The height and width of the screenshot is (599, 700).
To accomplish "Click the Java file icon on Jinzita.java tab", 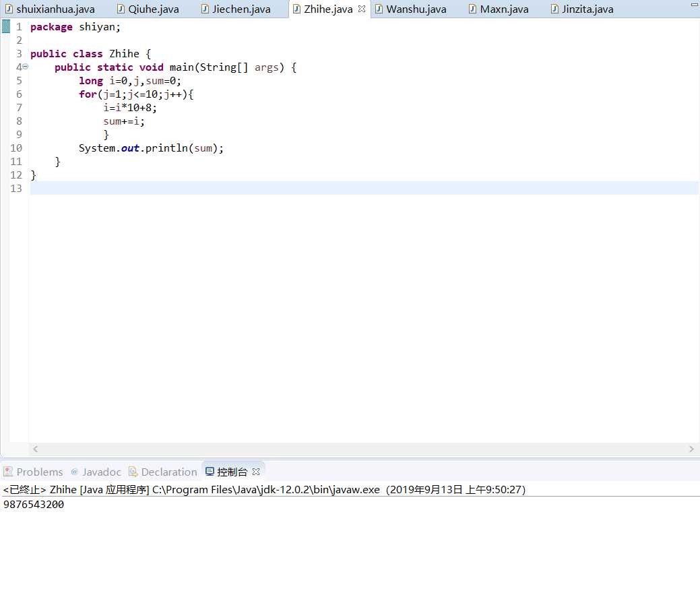I will (554, 9).
